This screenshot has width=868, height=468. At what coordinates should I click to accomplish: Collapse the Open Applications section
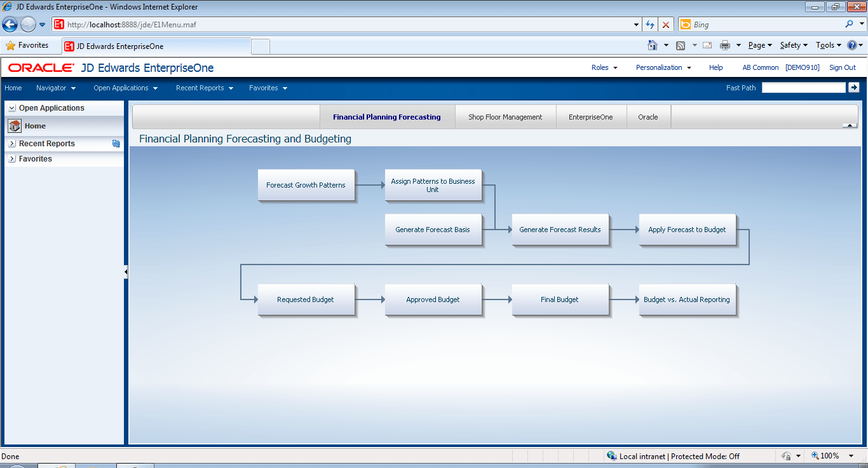click(12, 108)
